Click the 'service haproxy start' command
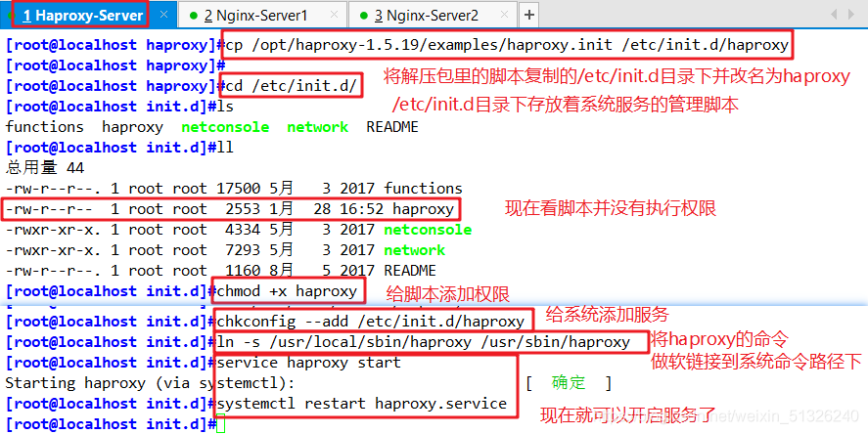 [309, 364]
